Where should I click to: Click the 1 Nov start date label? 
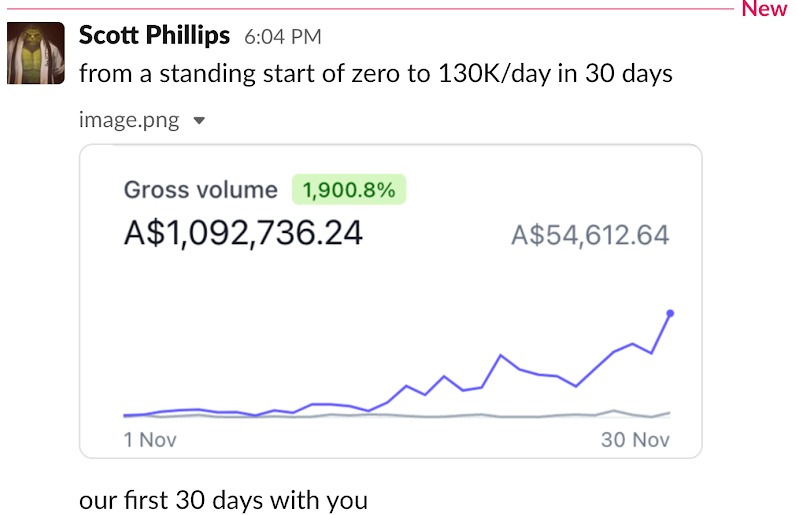pos(149,440)
